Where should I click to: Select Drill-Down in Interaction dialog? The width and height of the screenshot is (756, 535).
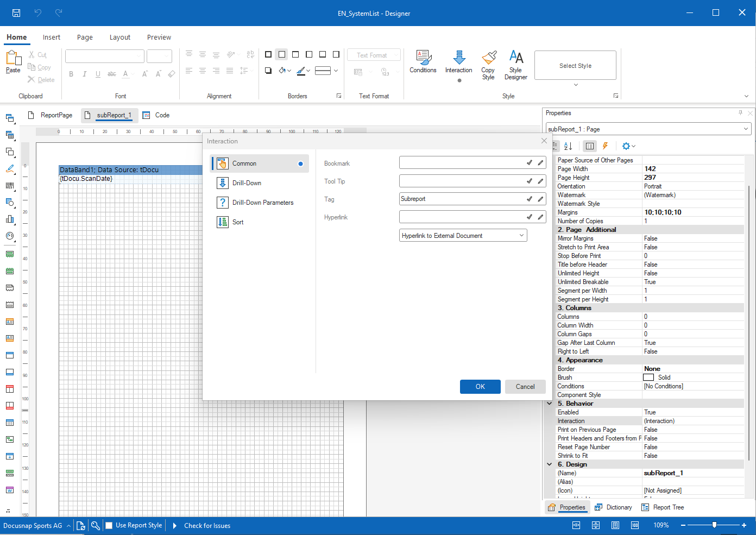point(260,183)
